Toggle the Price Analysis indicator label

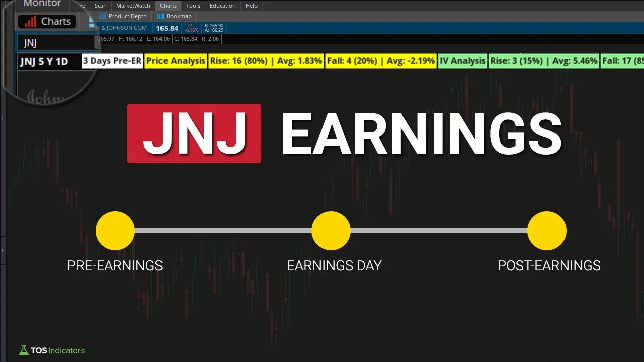[x=175, y=60]
